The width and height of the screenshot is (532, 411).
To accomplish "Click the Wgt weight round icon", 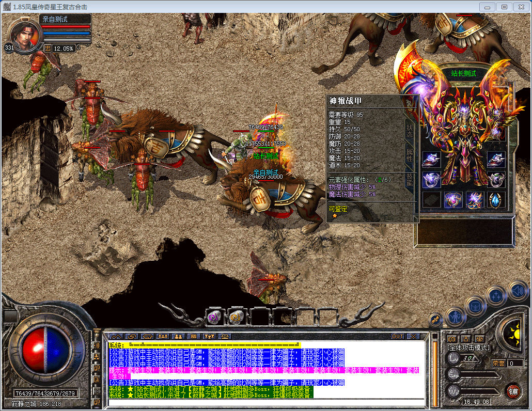I will tap(453, 391).
